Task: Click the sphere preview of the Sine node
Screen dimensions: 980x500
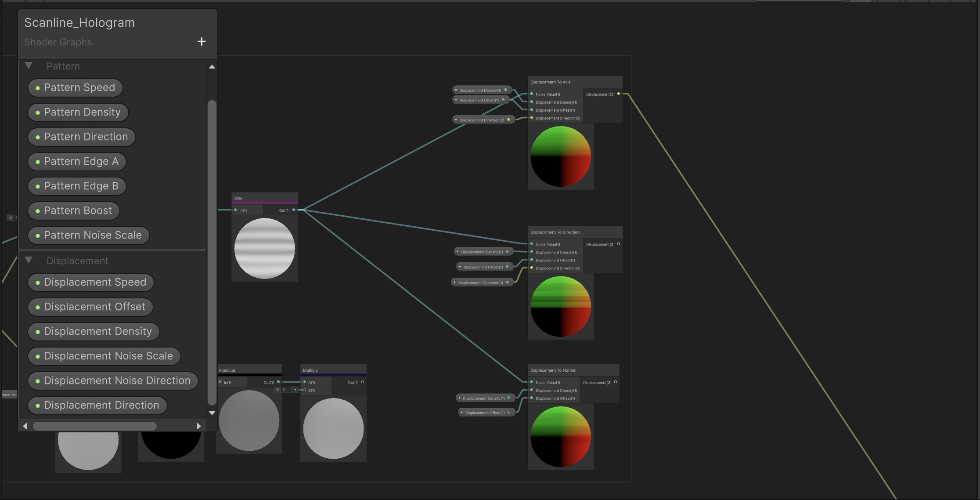Action: click(264, 247)
